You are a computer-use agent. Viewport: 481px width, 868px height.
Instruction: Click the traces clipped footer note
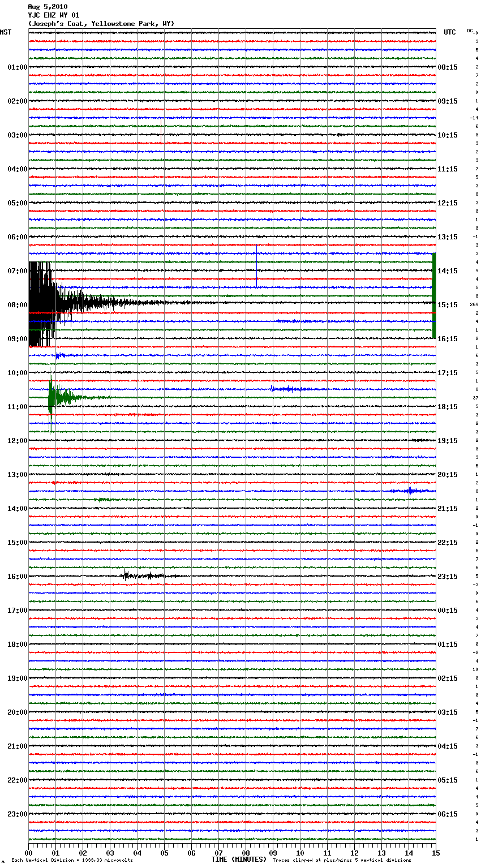tap(342, 861)
